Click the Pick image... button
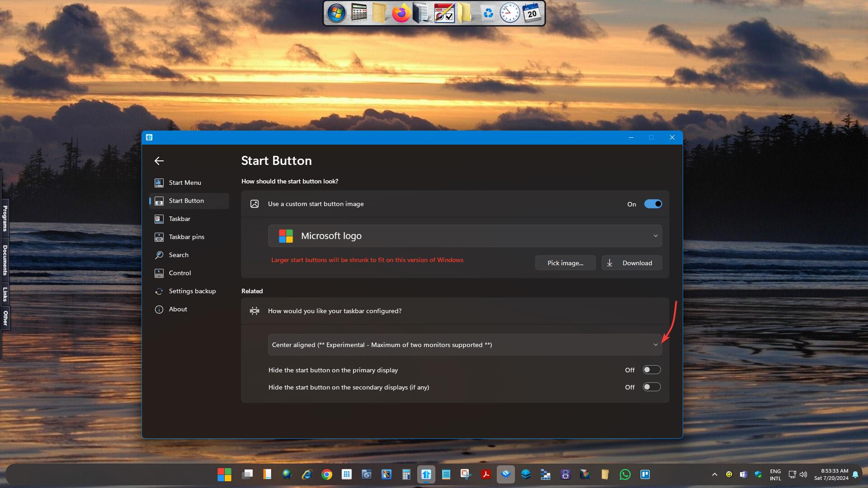Image resolution: width=868 pixels, height=488 pixels. 565,263
